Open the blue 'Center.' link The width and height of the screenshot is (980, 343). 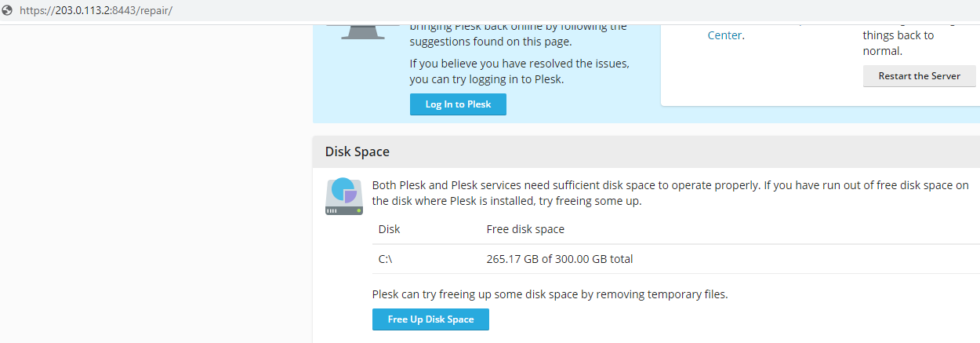(x=725, y=35)
